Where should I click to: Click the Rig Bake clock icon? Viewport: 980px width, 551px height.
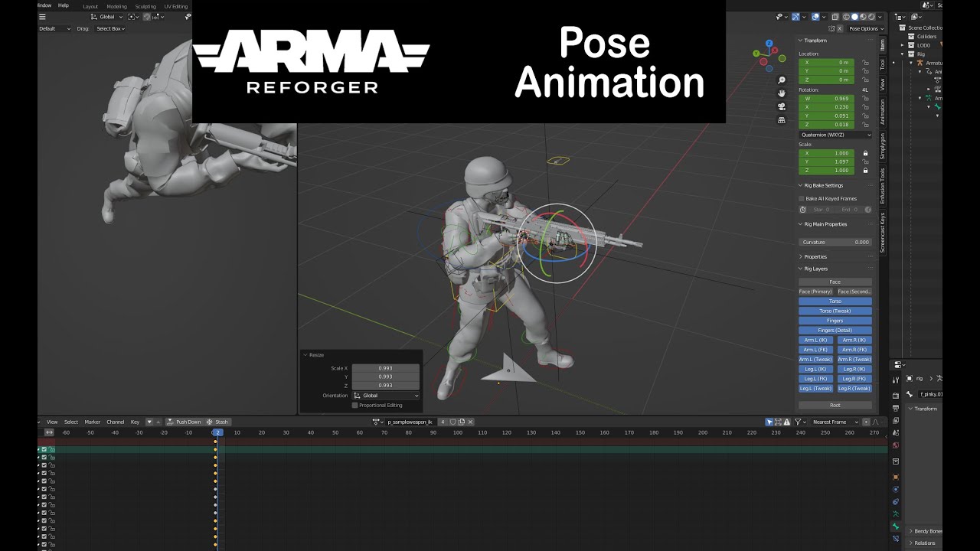(x=802, y=209)
